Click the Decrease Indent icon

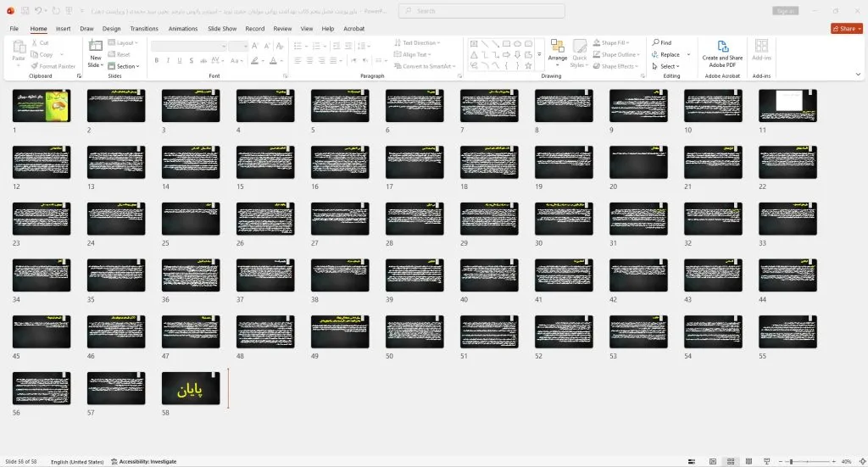[336, 46]
